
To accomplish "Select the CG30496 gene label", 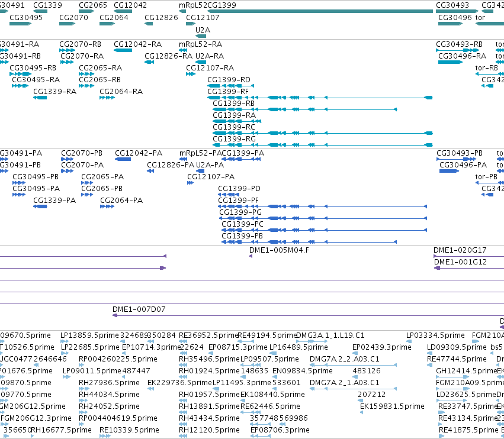I will [x=455, y=17].
